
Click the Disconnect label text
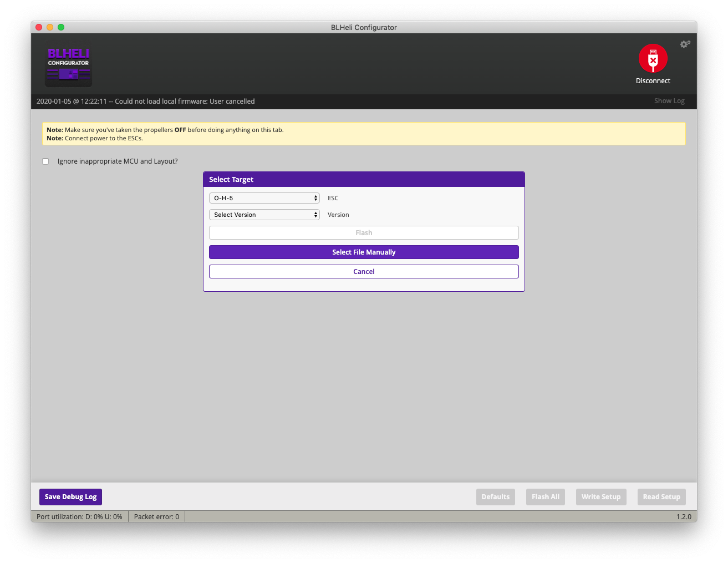[653, 81]
